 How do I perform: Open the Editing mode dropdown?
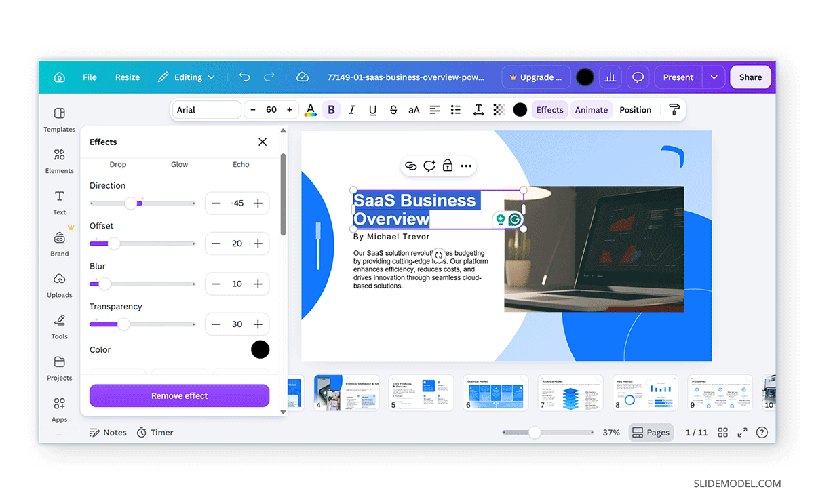coord(187,77)
